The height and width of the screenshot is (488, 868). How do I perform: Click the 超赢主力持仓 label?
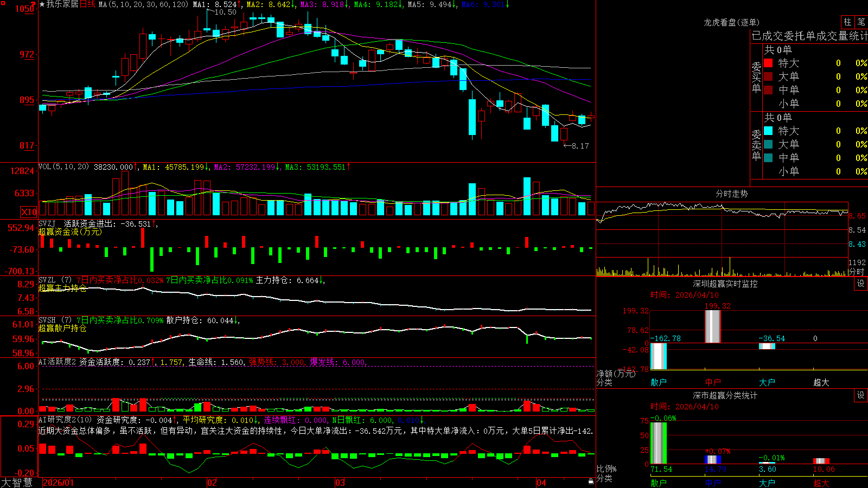coord(62,288)
